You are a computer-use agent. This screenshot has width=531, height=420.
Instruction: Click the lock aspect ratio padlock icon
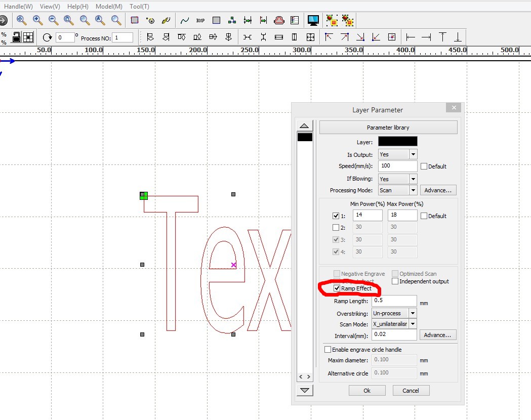pos(16,37)
